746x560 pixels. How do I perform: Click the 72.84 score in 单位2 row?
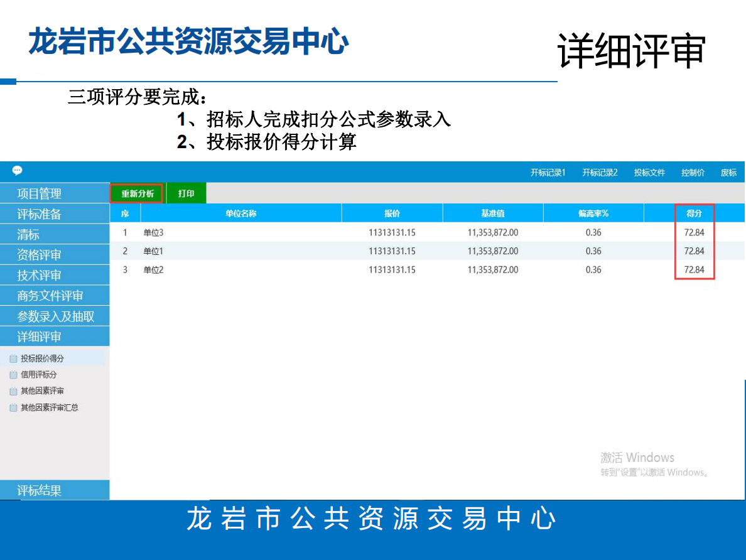coord(694,270)
